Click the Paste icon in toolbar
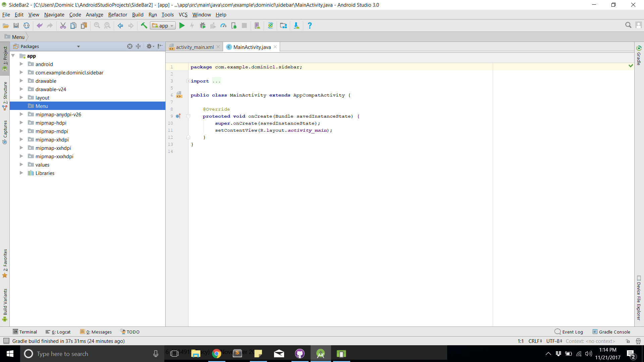This screenshot has width=644, height=362. coord(84,25)
